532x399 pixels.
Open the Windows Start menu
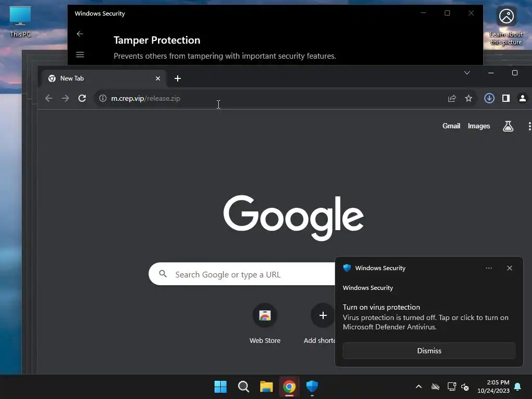[x=220, y=387]
